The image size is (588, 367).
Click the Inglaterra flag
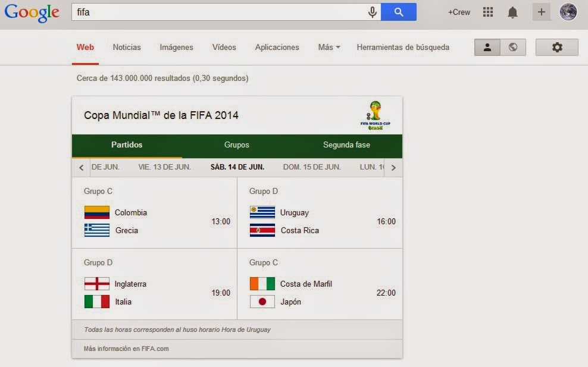[x=97, y=284]
